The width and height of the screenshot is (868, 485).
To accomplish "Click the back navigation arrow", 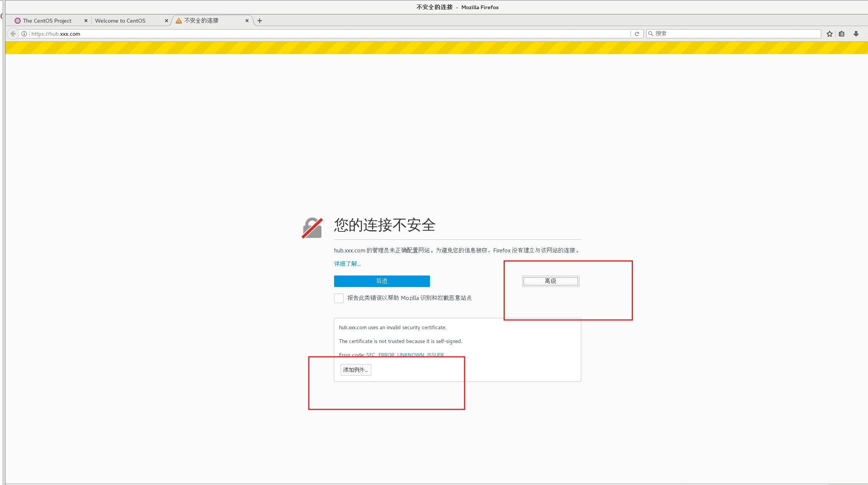I will click(13, 34).
